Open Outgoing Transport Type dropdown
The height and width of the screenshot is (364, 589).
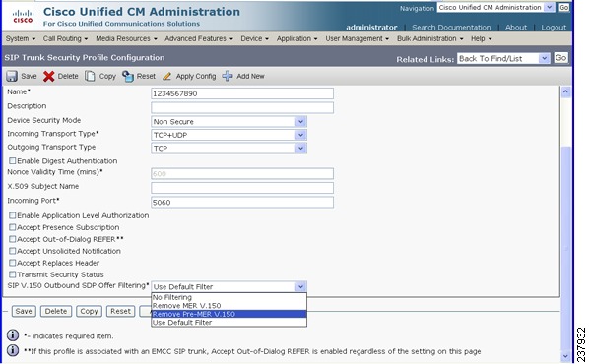[229, 149]
